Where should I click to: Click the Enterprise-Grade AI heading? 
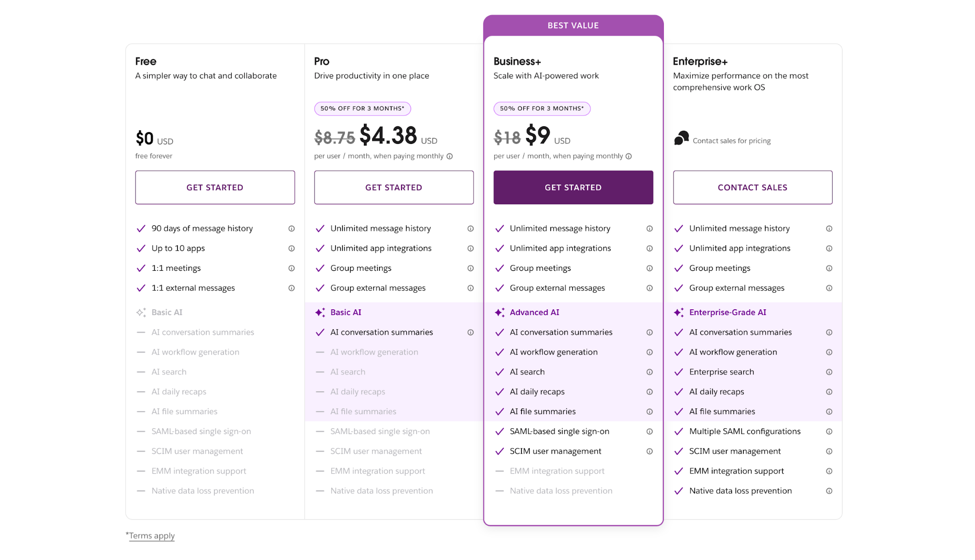[x=727, y=313]
